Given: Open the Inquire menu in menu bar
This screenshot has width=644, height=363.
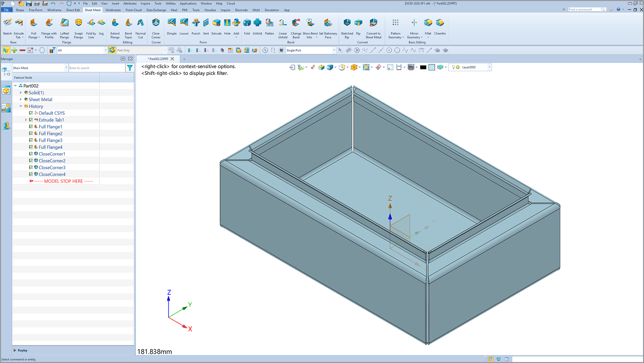Looking at the screenshot, I should [145, 3].
